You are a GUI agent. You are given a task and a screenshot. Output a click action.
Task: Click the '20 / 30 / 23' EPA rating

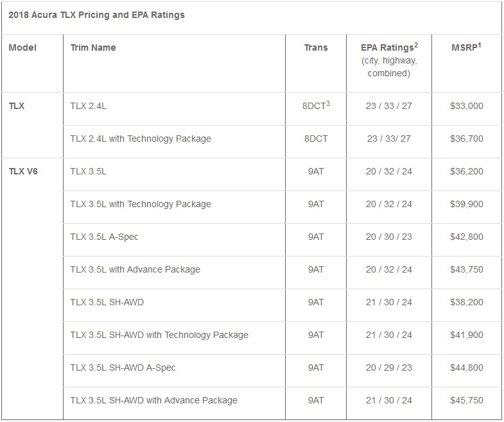pos(388,237)
